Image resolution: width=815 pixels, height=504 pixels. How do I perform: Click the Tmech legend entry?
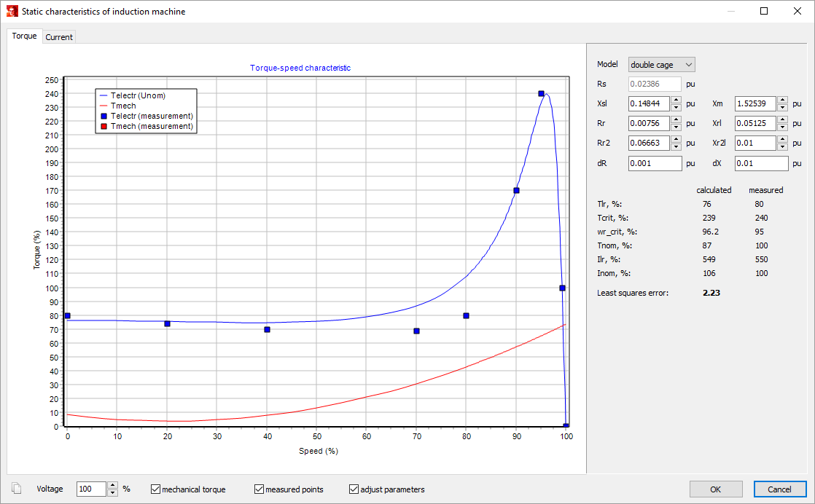tap(118, 106)
